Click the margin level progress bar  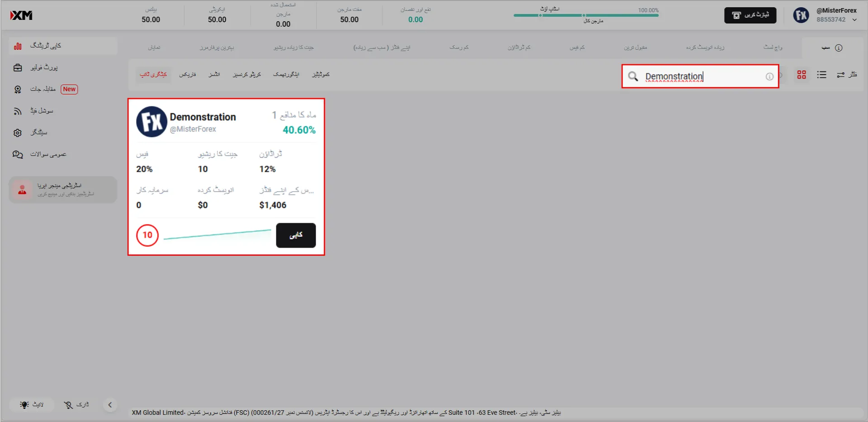coord(586,15)
